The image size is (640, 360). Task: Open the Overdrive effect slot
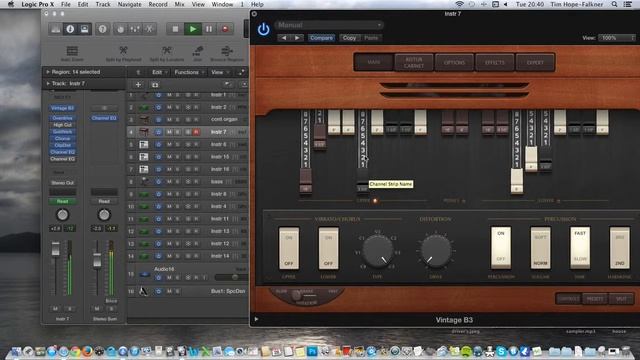(62, 118)
